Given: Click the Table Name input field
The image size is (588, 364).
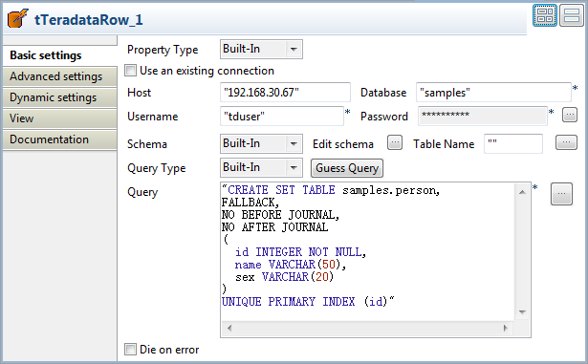Looking at the screenshot, I should [x=513, y=144].
